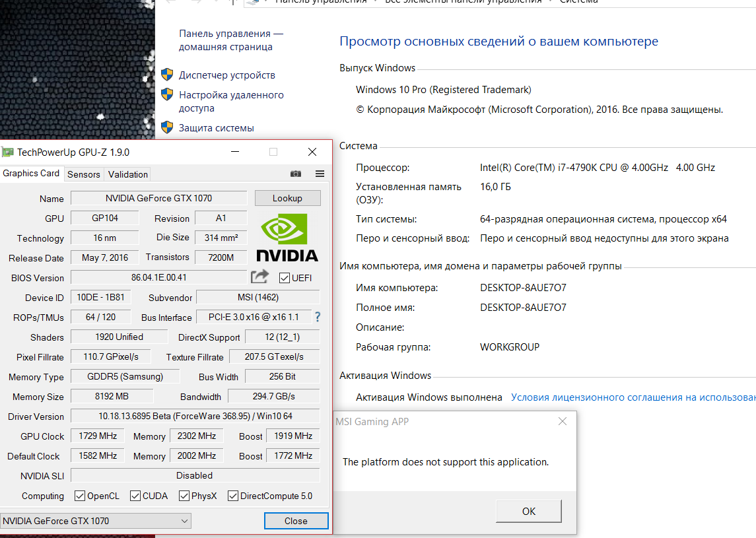Click the GPU Clock row Memory value 2302 MHz

(197, 435)
